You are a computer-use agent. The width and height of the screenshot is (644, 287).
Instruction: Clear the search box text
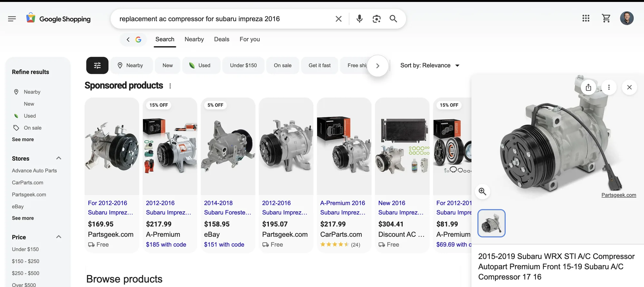click(338, 19)
